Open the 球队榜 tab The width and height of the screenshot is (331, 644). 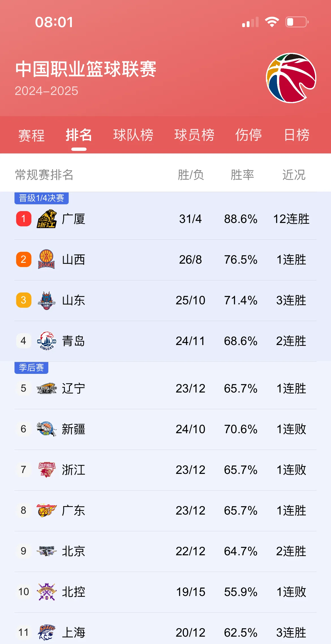pyautogui.click(x=133, y=135)
